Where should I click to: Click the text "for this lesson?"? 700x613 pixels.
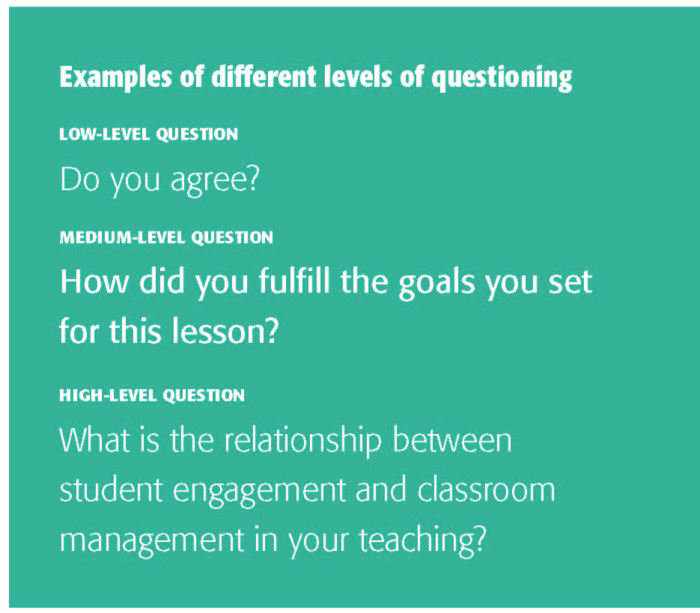[x=168, y=329]
